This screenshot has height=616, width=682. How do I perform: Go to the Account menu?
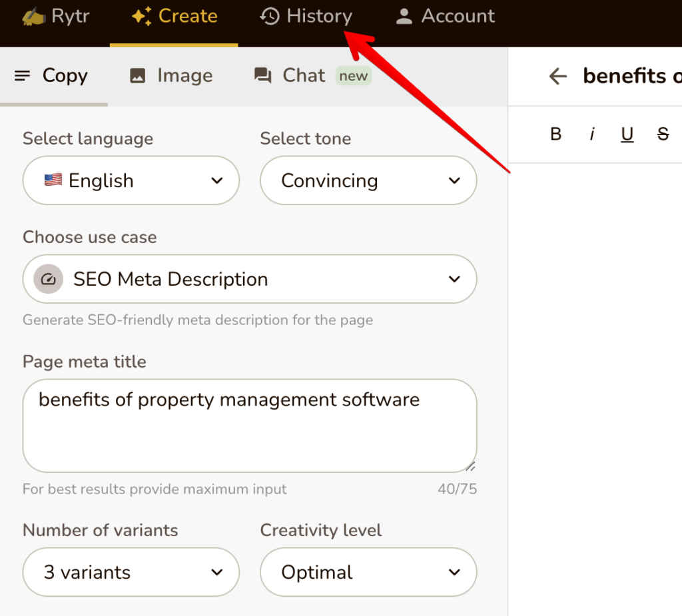pyautogui.click(x=445, y=17)
